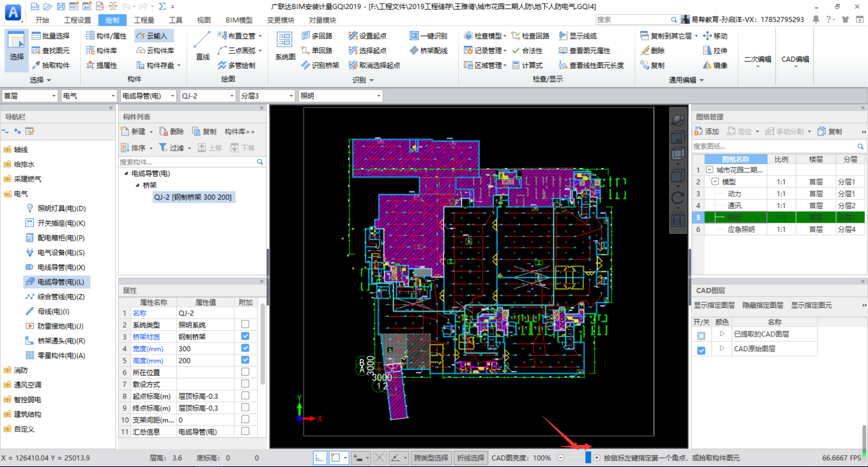Click the 桥架配线 cable tray wiring tool
The width and height of the screenshot is (868, 467).
[429, 51]
